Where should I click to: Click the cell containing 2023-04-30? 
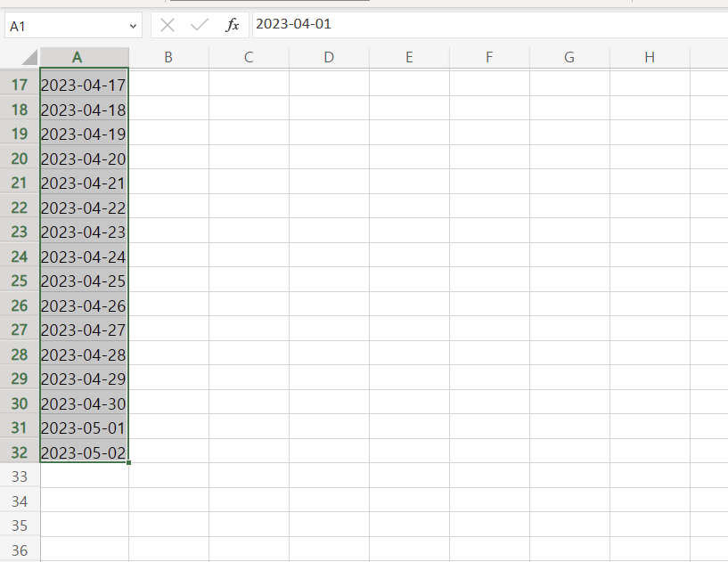(84, 403)
